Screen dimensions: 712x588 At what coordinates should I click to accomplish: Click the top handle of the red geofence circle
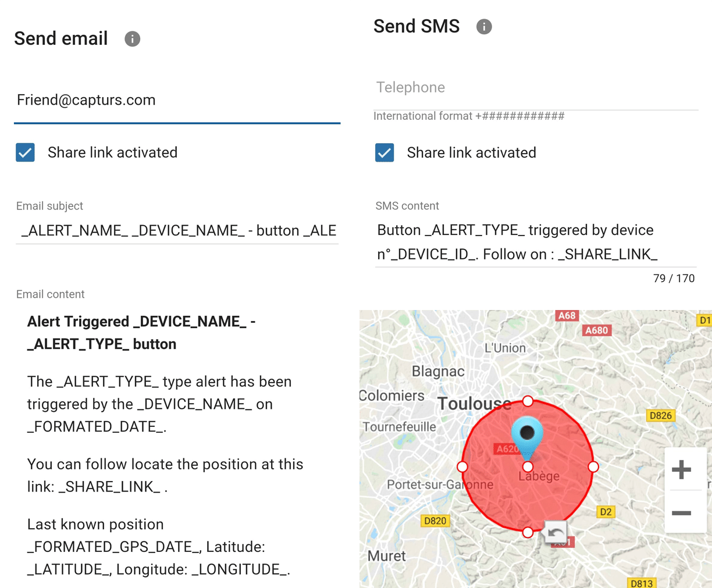(x=528, y=401)
